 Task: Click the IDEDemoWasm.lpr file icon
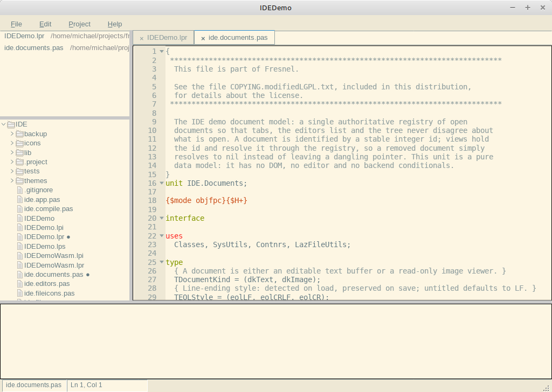pos(20,265)
